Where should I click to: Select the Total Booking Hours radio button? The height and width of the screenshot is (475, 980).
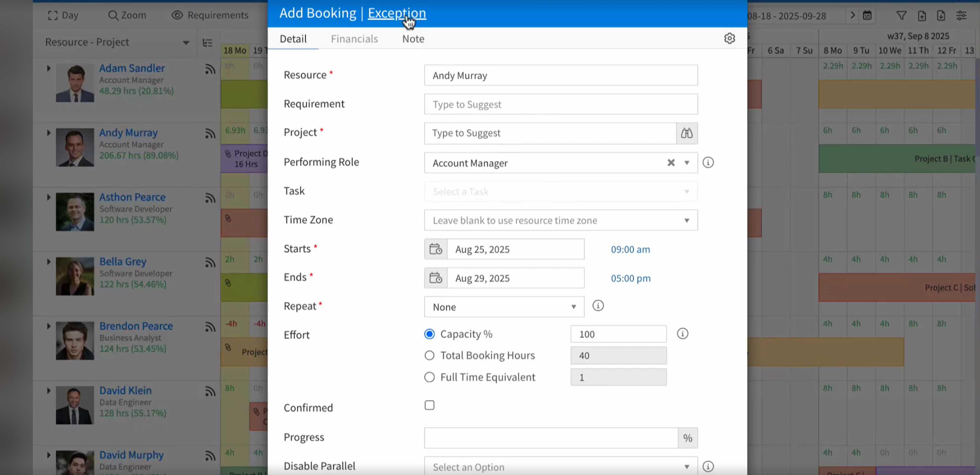[x=429, y=356]
